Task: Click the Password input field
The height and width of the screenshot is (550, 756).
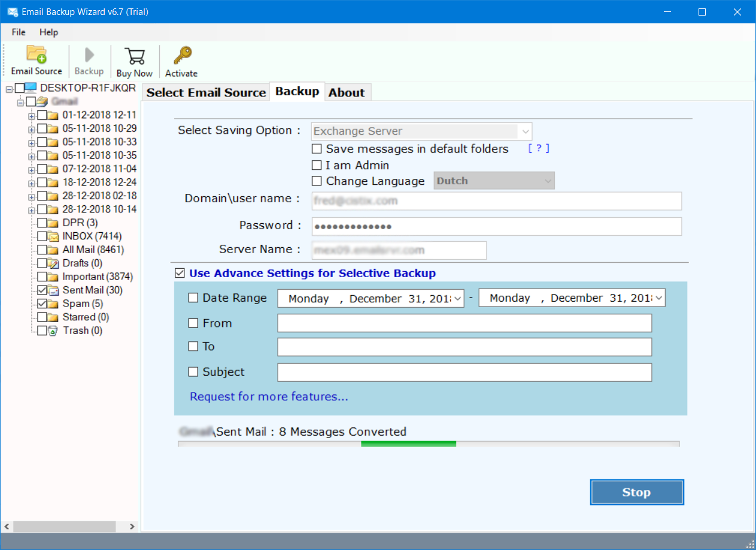Action: 497,226
